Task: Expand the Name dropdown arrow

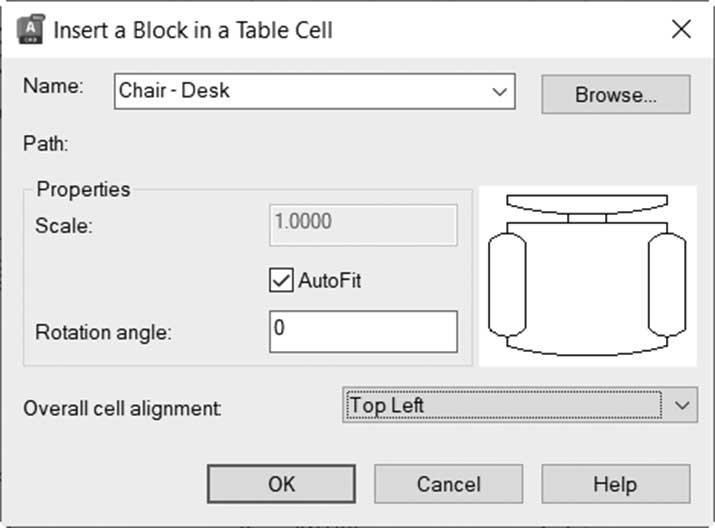Action: [x=499, y=92]
